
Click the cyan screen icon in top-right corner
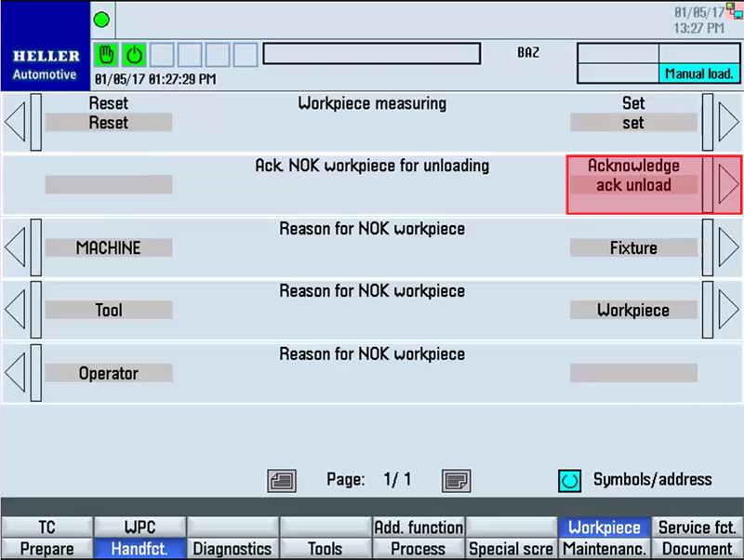click(737, 14)
